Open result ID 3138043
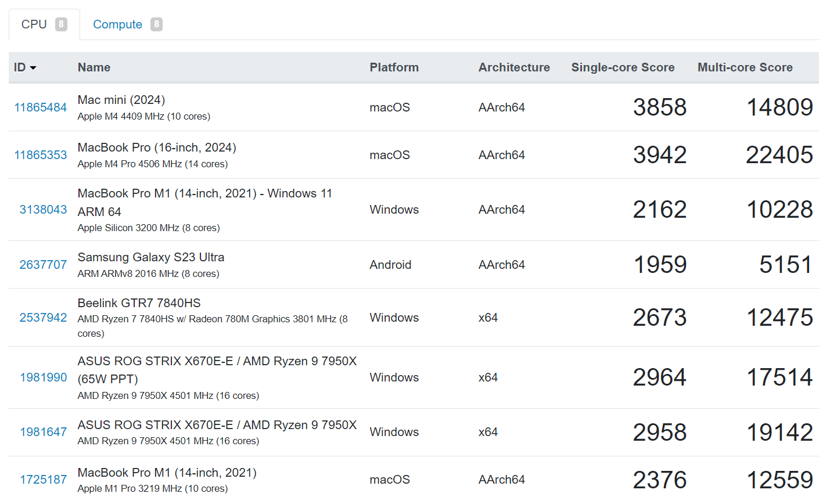This screenshot has width=830, height=504. tap(44, 210)
